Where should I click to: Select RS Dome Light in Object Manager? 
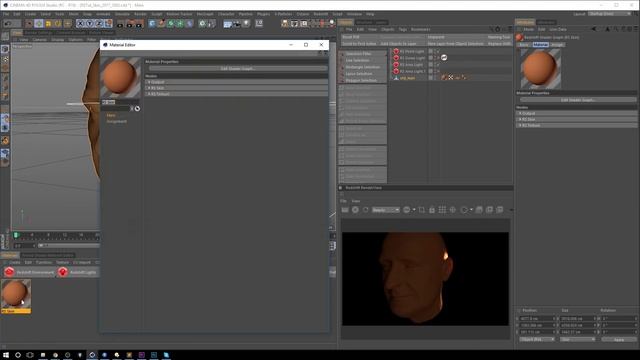pos(412,58)
